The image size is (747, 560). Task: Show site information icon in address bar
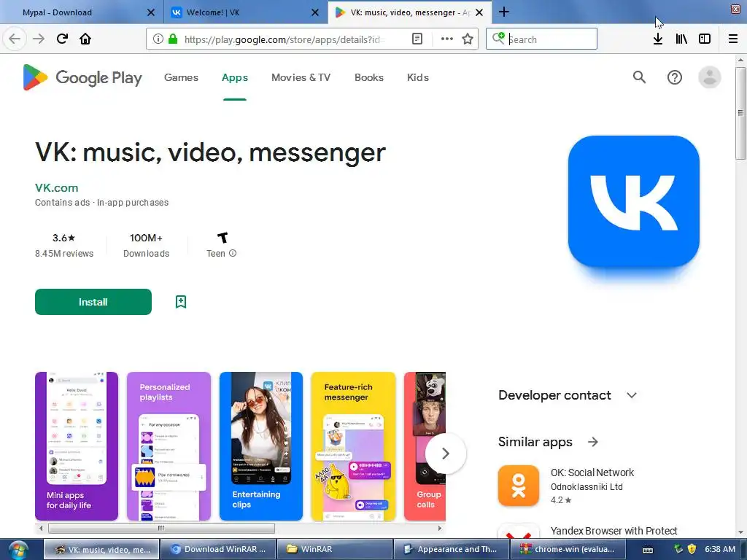[158, 39]
